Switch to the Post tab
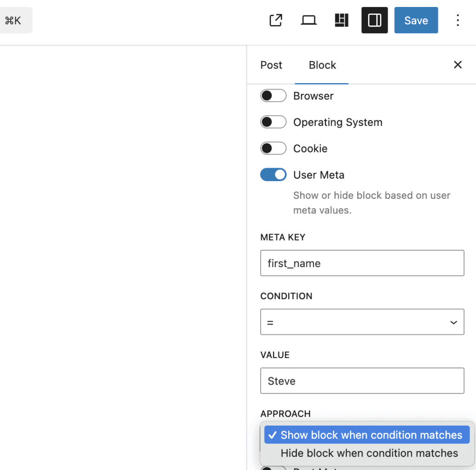This screenshot has width=476, height=470. point(271,65)
